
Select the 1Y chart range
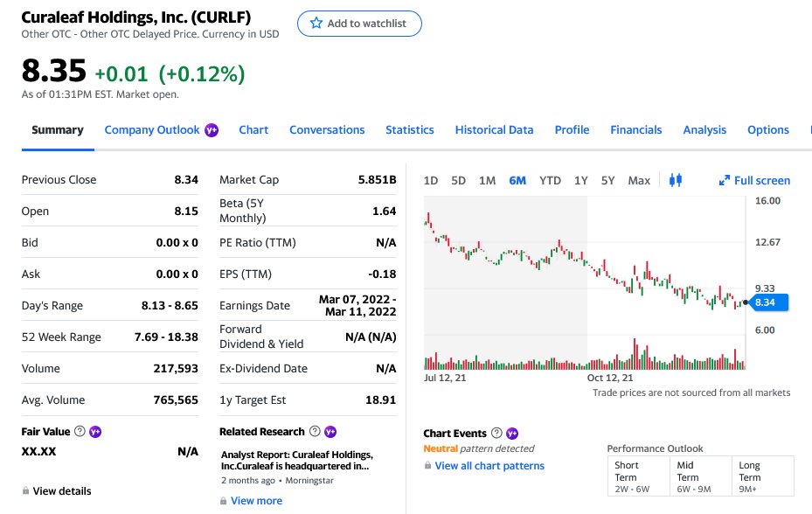(x=580, y=180)
